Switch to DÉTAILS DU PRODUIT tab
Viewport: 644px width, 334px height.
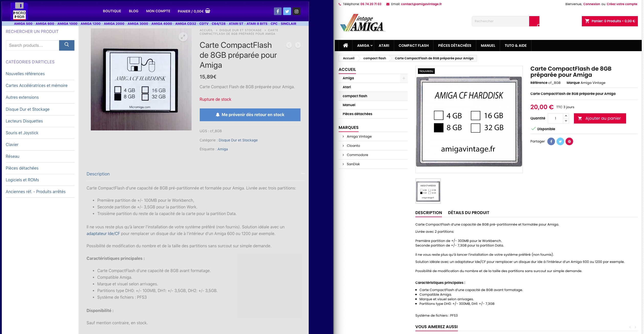[469, 213]
